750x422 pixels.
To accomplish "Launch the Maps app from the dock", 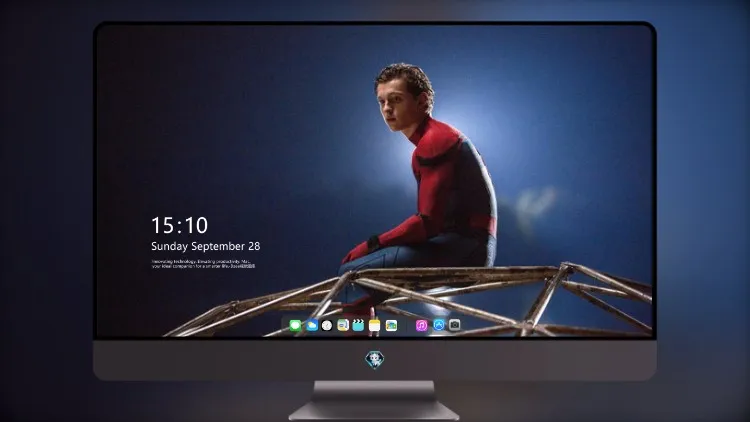I will point(342,326).
